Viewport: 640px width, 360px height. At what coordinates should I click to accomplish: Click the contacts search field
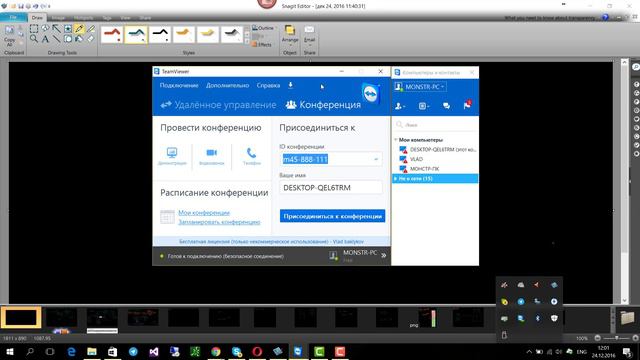click(x=436, y=125)
